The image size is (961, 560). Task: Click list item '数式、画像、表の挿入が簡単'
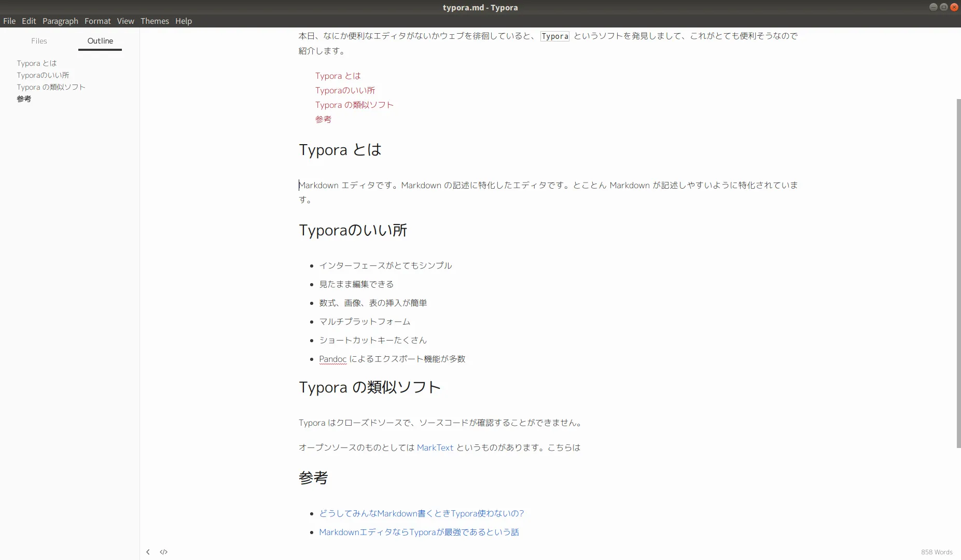[x=373, y=303]
